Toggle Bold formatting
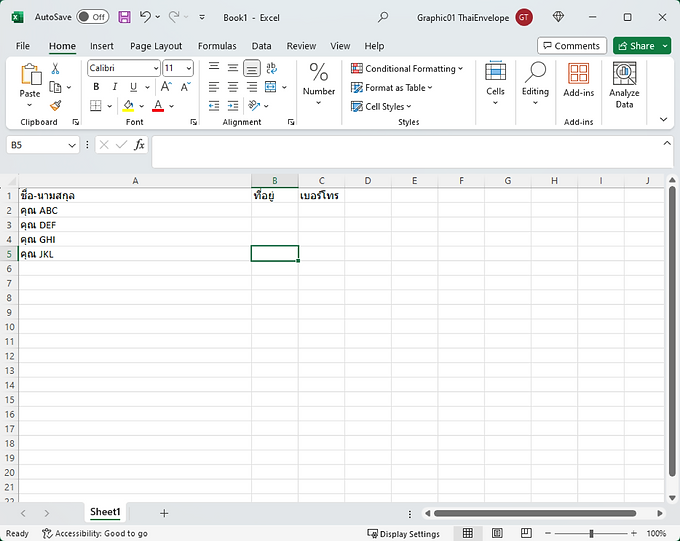 coord(96,87)
